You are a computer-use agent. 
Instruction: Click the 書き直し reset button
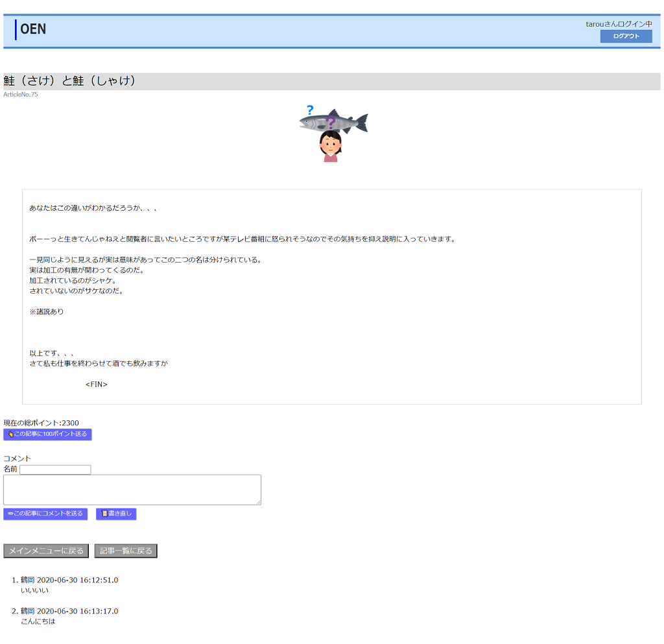pyautogui.click(x=116, y=514)
